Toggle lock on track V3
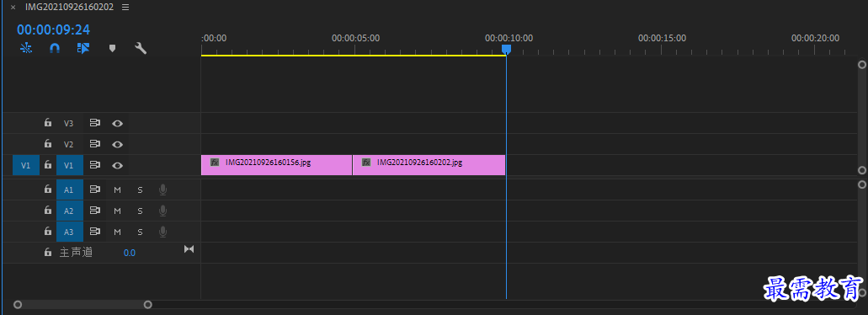Image resolution: width=868 pixels, height=315 pixels. pyautogui.click(x=48, y=123)
